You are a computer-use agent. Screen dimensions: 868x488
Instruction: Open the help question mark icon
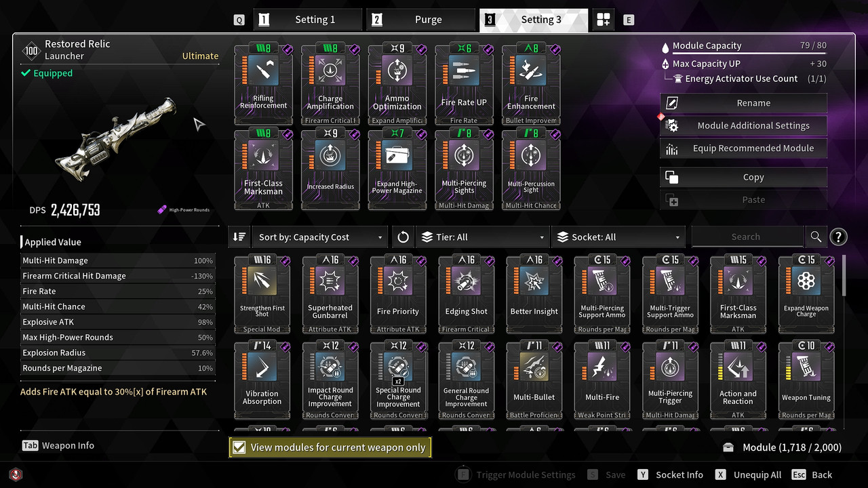[x=839, y=237]
